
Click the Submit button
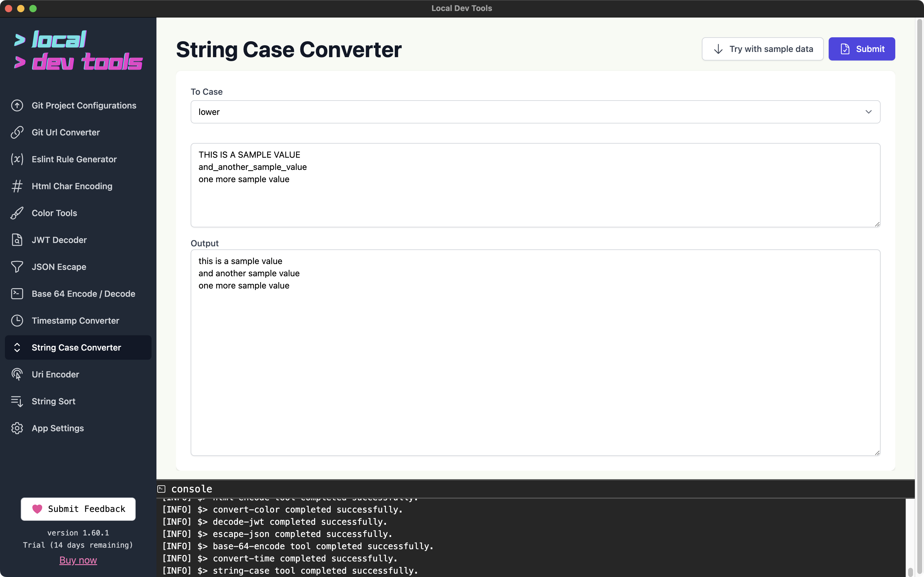(862, 49)
